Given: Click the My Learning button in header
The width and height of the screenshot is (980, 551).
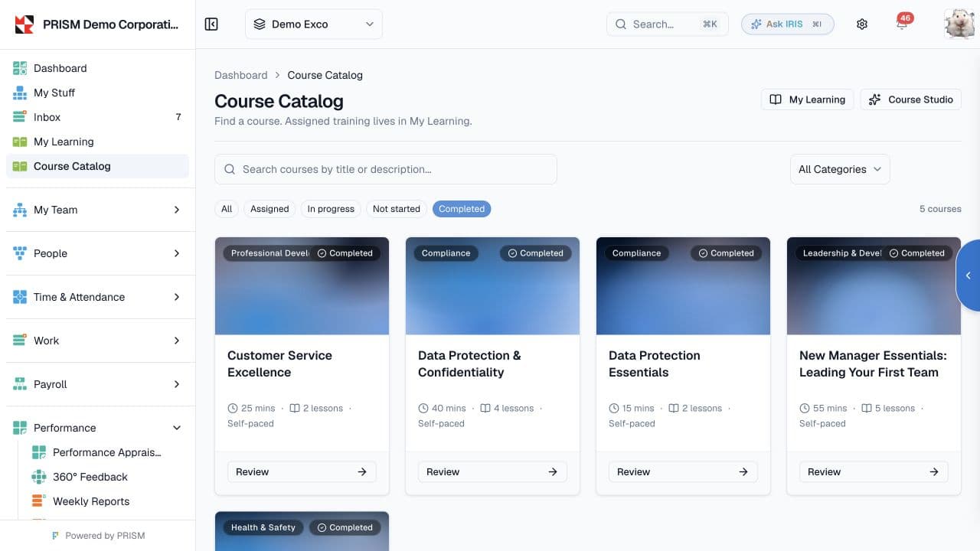Looking at the screenshot, I should [x=807, y=99].
